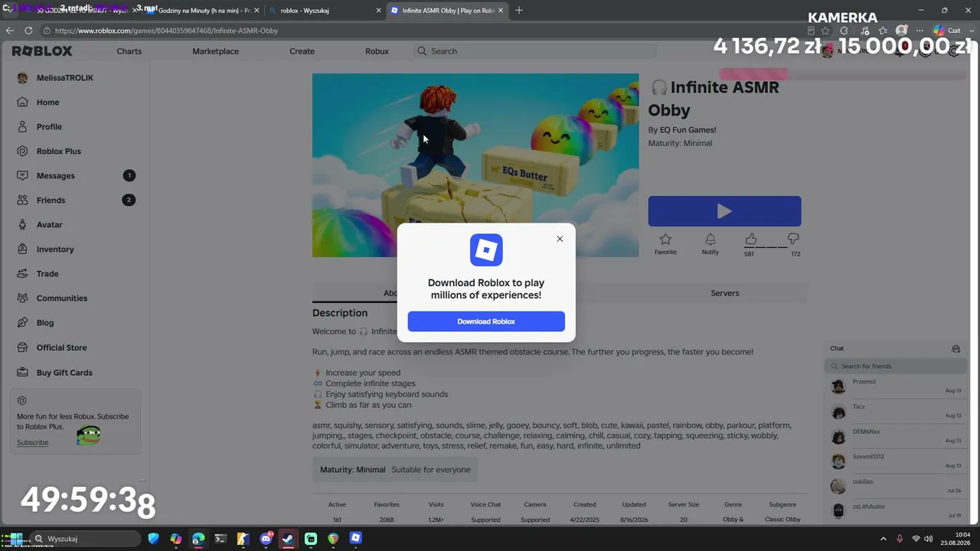This screenshot has height=551, width=980.
Task: Switch to the 'Godziny na Minuty' browser tab
Action: point(202,11)
